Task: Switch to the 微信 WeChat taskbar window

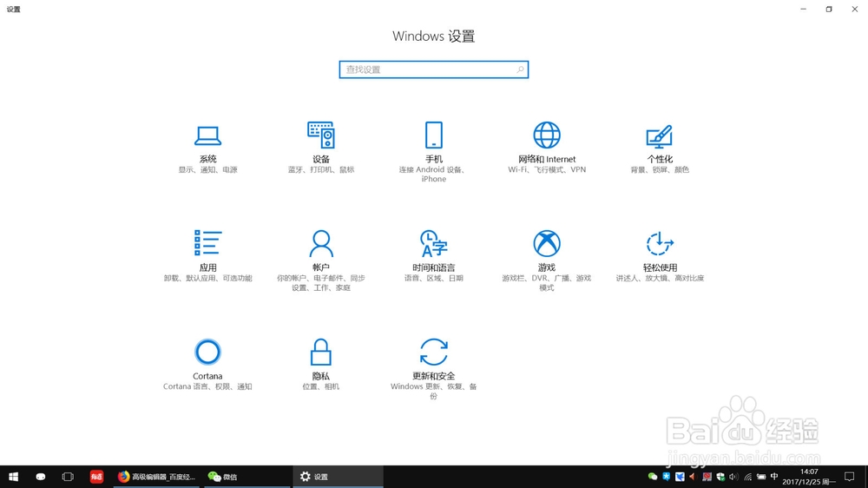Action: [247, 477]
